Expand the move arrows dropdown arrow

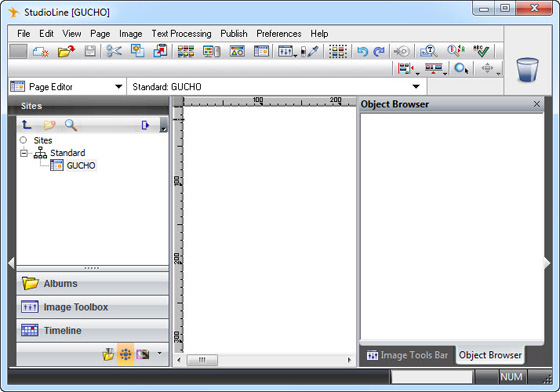(x=498, y=74)
